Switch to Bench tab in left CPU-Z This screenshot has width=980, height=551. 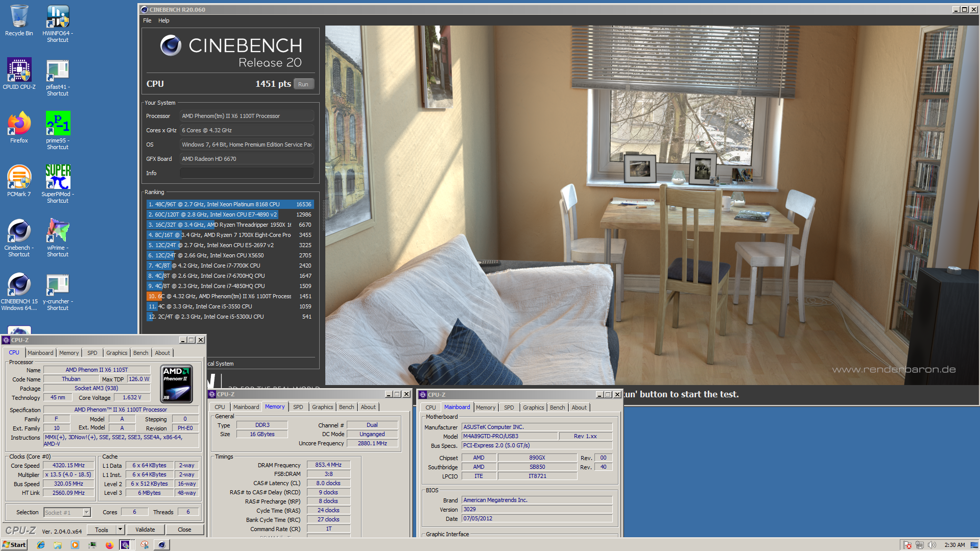point(141,353)
